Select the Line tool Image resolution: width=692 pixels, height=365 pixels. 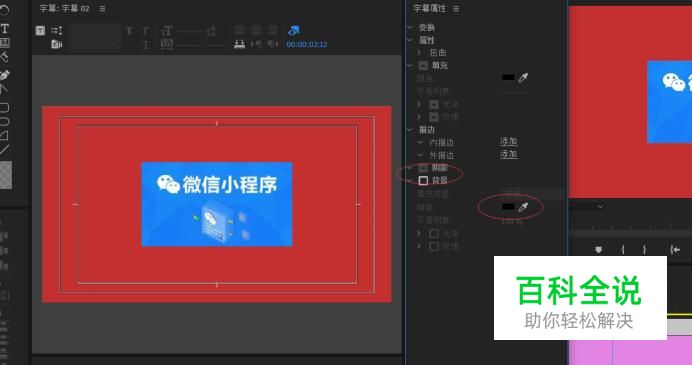point(4,150)
